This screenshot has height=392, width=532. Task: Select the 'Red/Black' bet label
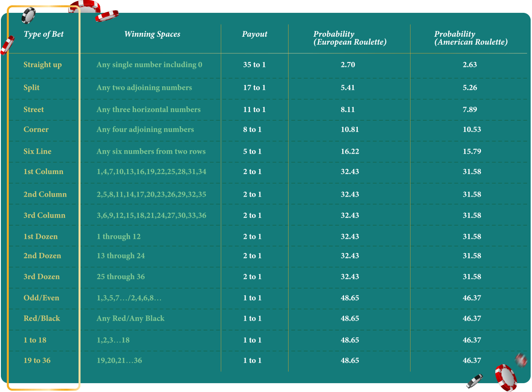pos(42,318)
